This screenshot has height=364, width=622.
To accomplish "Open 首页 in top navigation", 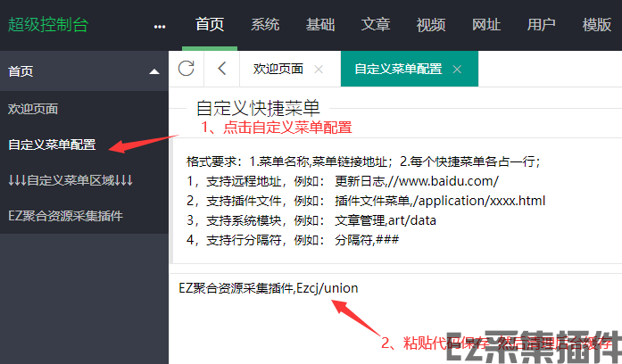I will click(x=210, y=25).
